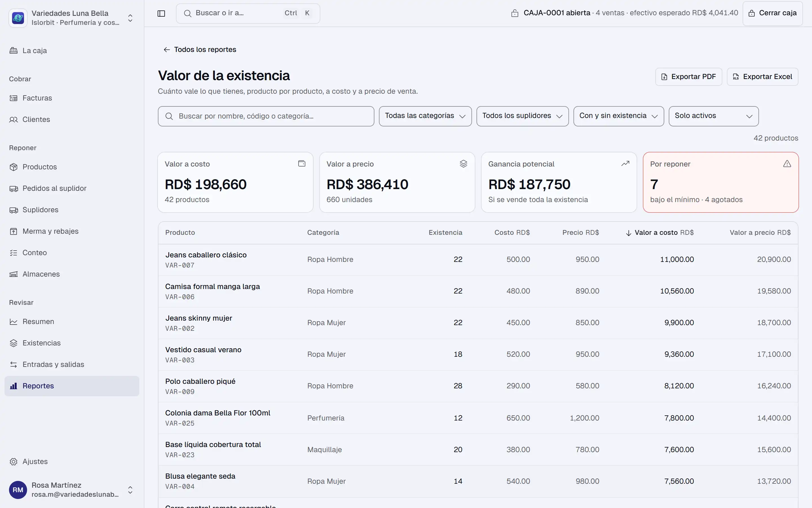Click the Valor a precio layers icon
Screen dimensions: 812x508
pos(464,164)
